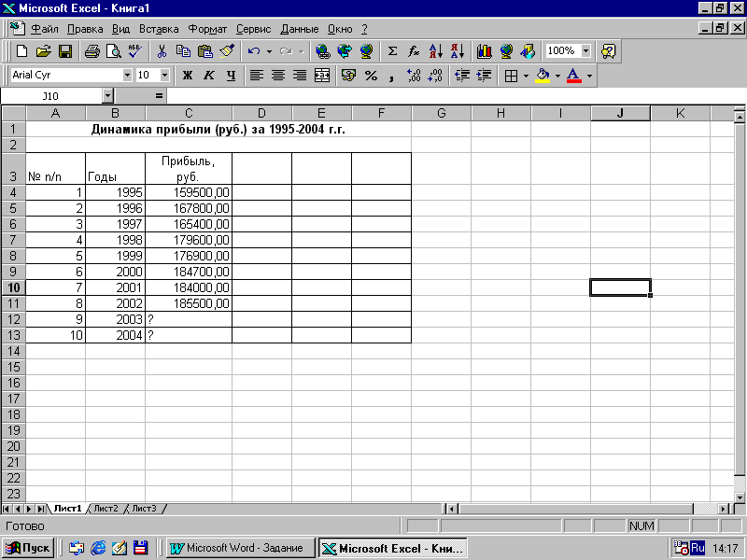Toggle italic К formatting
The width and height of the screenshot is (747, 560).
coord(209,76)
